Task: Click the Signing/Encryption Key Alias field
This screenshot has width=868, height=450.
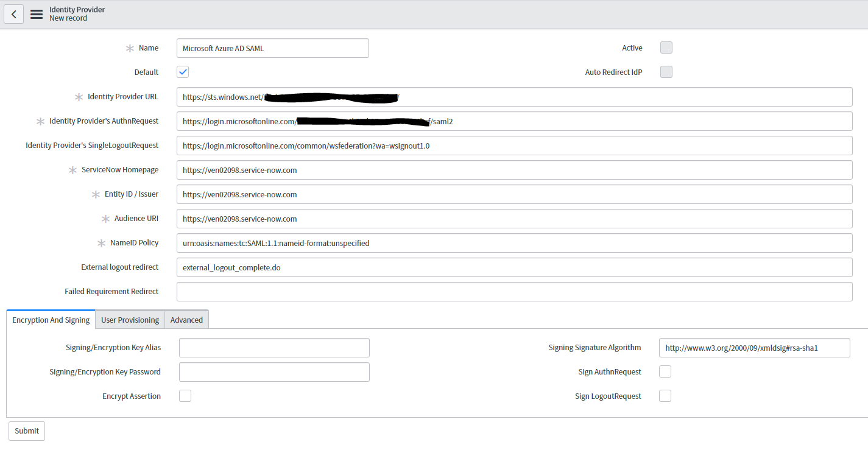Action: pos(273,347)
